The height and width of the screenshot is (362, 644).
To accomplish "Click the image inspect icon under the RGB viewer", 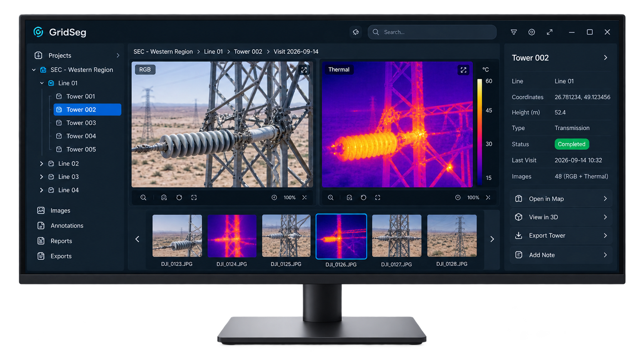I will 164,197.
